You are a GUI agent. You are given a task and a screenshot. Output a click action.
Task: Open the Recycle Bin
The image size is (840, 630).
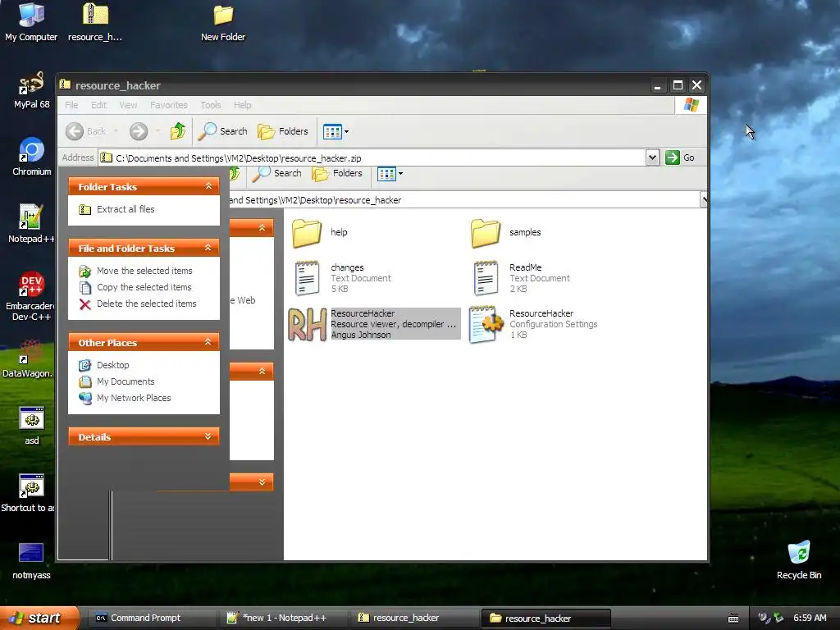click(799, 560)
